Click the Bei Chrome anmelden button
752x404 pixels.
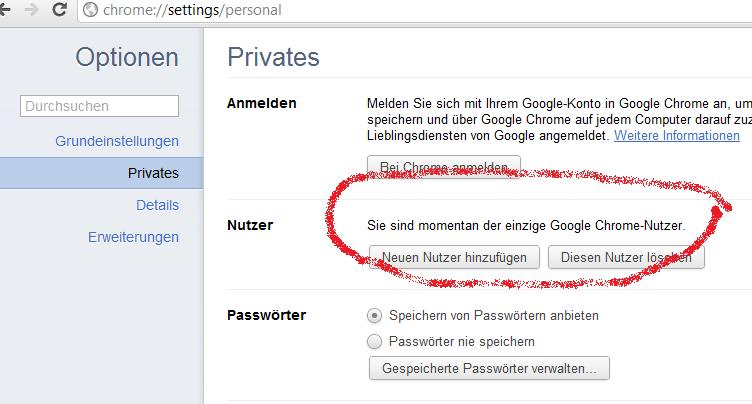point(444,166)
